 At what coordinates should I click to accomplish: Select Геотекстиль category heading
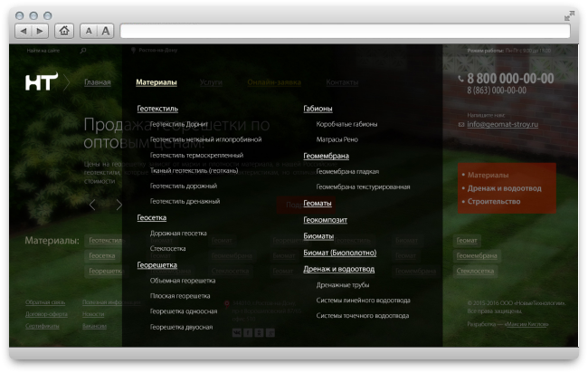pos(157,108)
